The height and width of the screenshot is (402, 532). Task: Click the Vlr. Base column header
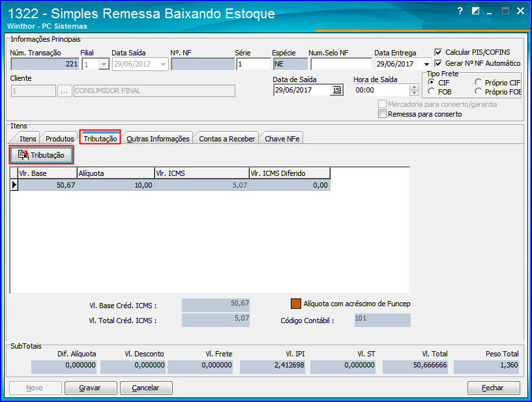click(x=48, y=173)
